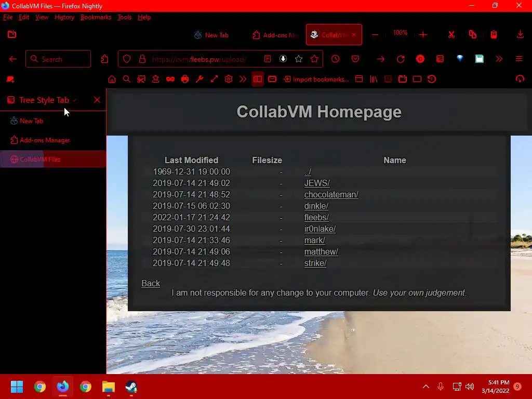Click the envelope email link icon
The width and height of the screenshot is (532, 399).
pos(272,79)
